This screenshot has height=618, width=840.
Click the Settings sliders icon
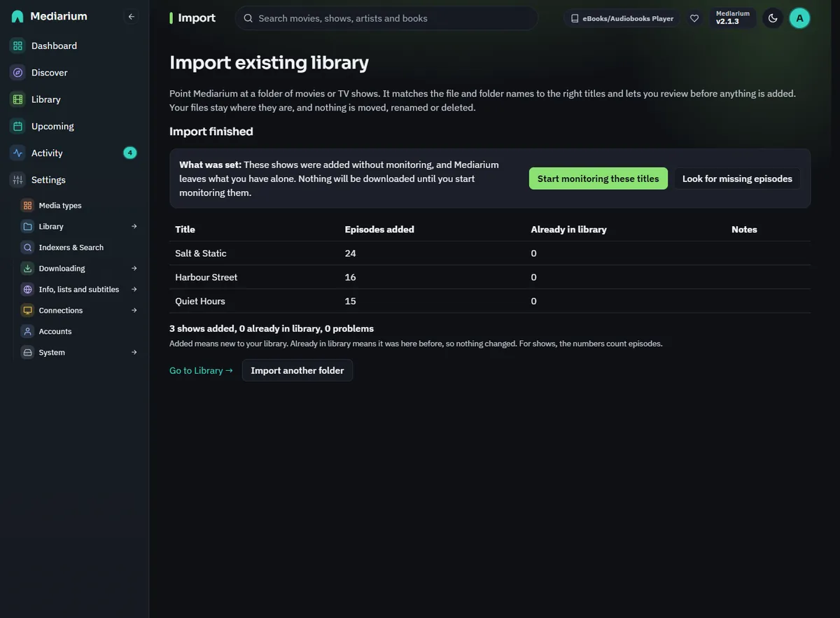17,180
